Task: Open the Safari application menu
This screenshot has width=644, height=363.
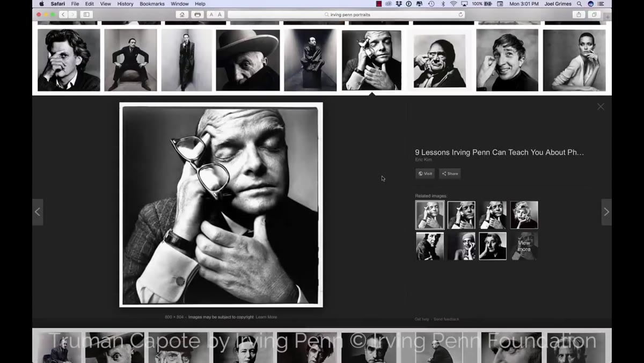Action: coord(58,4)
